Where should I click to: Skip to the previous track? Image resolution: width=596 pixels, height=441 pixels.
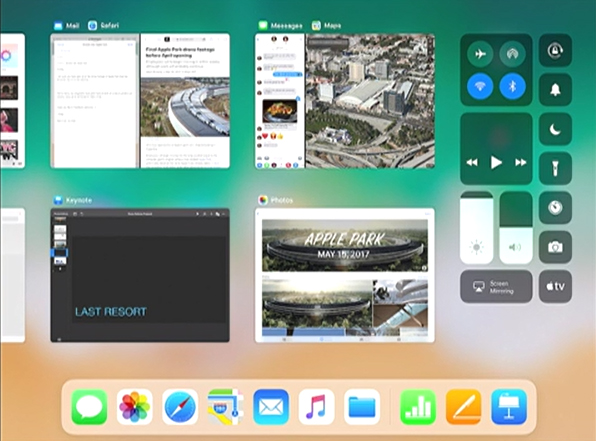[472, 163]
